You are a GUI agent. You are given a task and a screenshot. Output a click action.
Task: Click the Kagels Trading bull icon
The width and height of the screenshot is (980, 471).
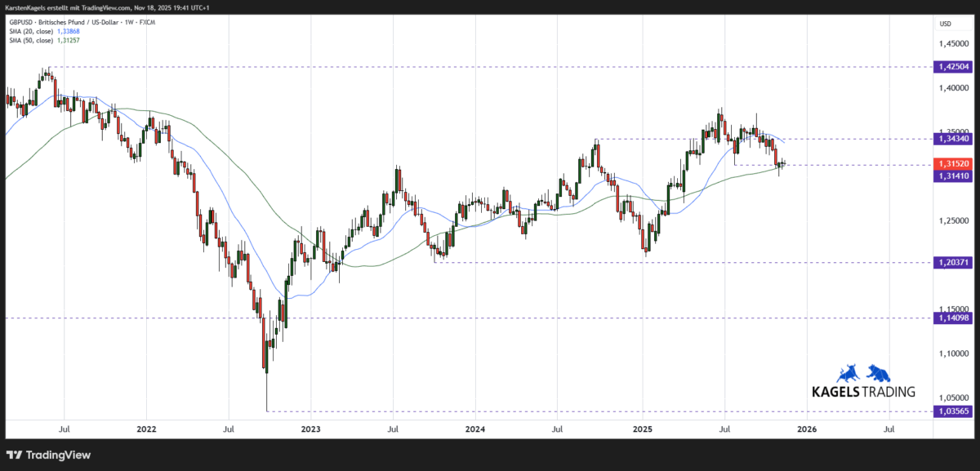point(848,373)
